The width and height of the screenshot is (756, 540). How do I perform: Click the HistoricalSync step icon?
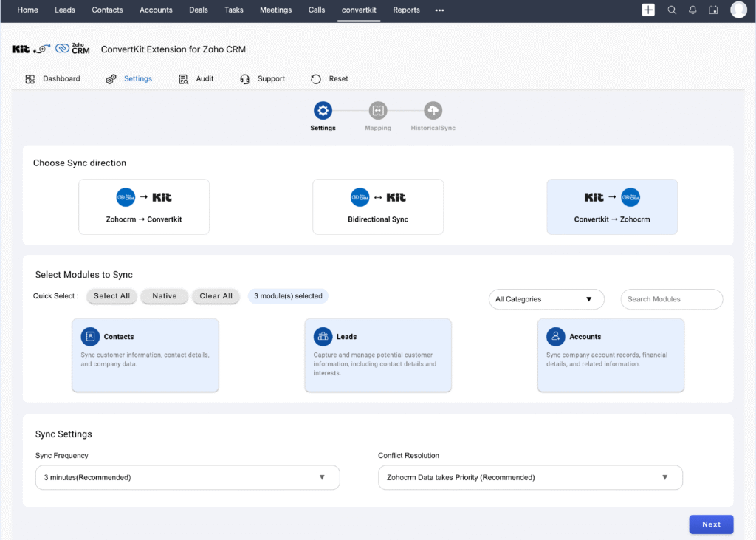[433, 111]
